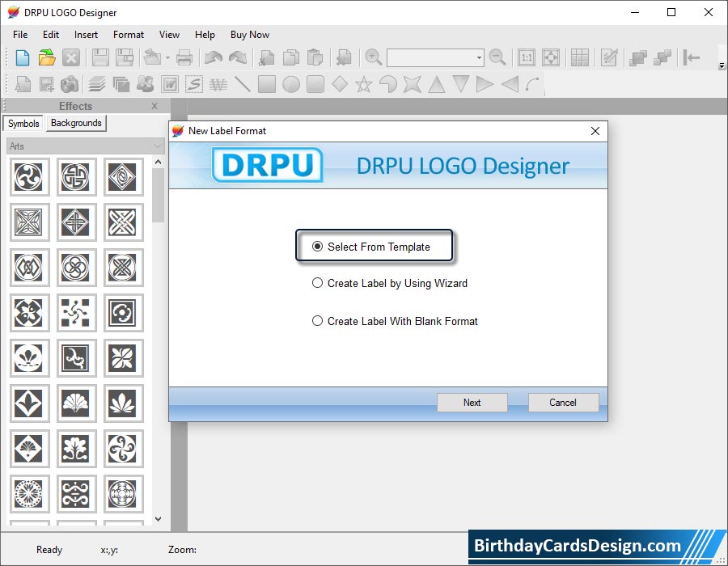Pick the seashell fan symbol thumbnail

76,403
